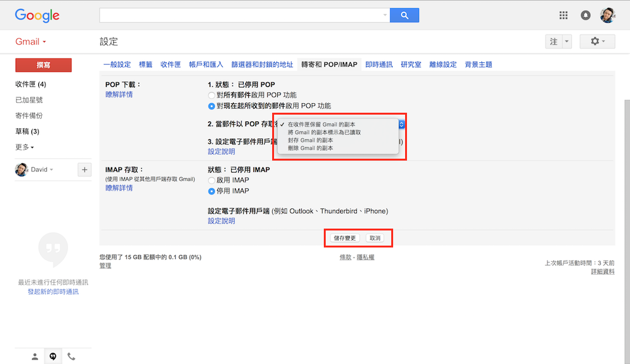Choose 停用 IMAP radio option
The image size is (630, 364).
point(212,191)
